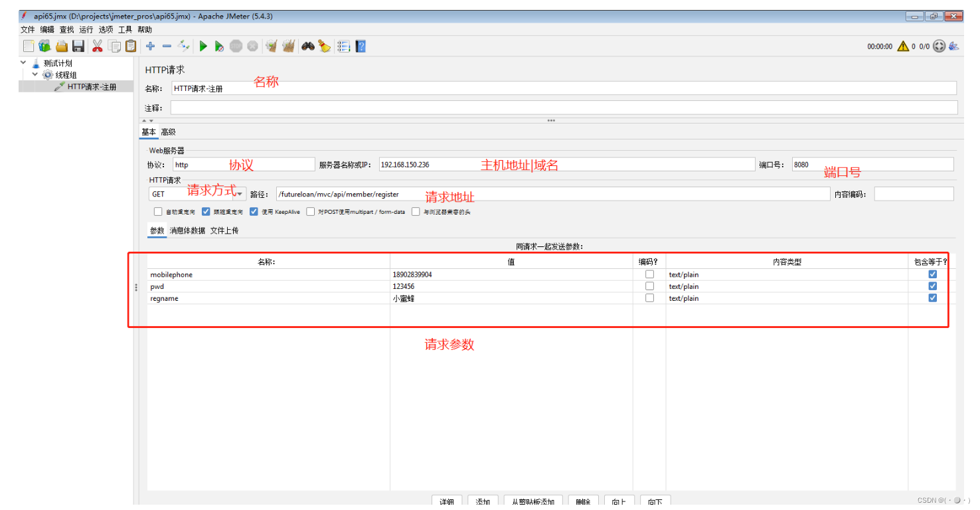Viewport: 980px width, 510px height.
Task: Click the minus Collapse All icon
Action: [167, 46]
